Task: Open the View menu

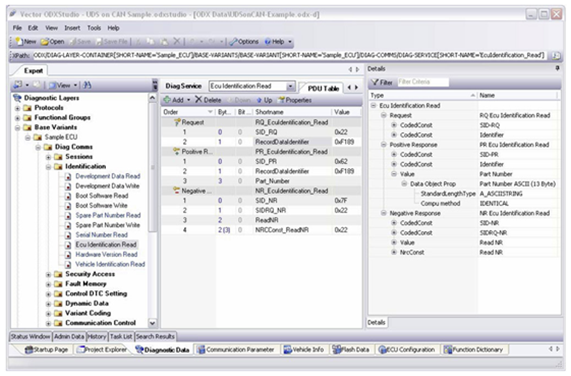Action: click(x=51, y=28)
